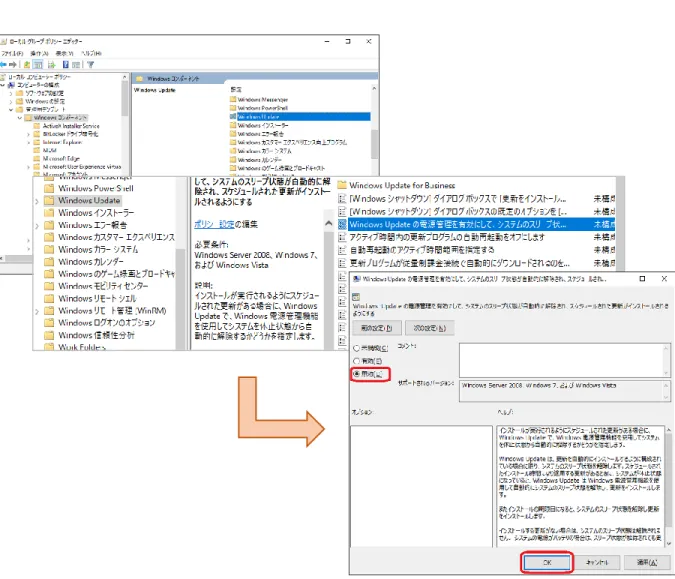Click the ローカル コンピューター ポリシー root icon
The height and width of the screenshot is (579, 675).
[3, 77]
